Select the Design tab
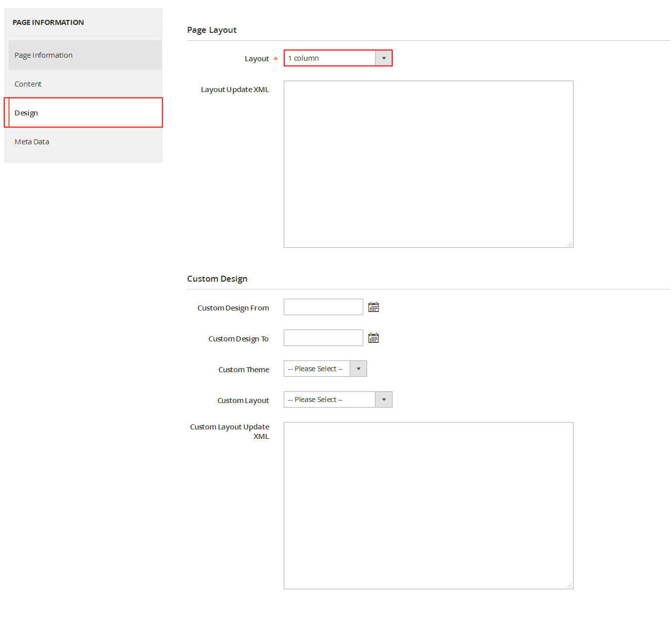This screenshot has height=618, width=672. [85, 113]
